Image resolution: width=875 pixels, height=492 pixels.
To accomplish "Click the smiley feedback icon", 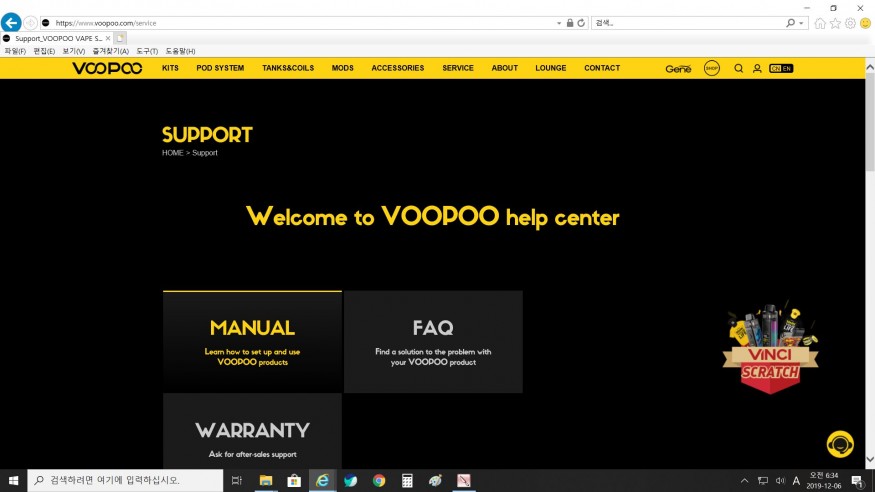I will pyautogui.click(x=866, y=23).
